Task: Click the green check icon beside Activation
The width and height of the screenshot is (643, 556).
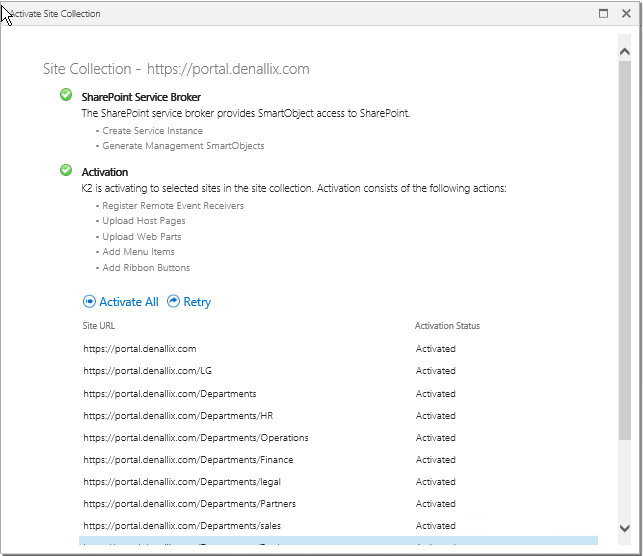Action: pos(66,170)
